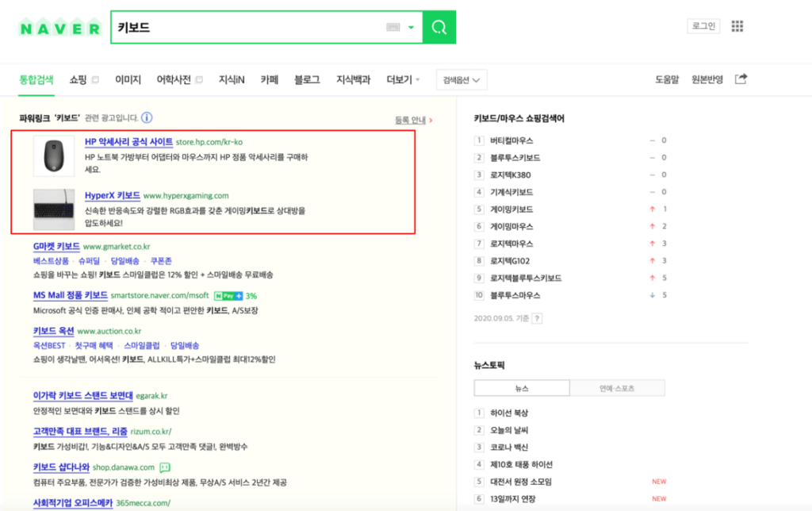Click the 첫구매 혜택 sublink
The image size is (812, 511).
tap(94, 345)
